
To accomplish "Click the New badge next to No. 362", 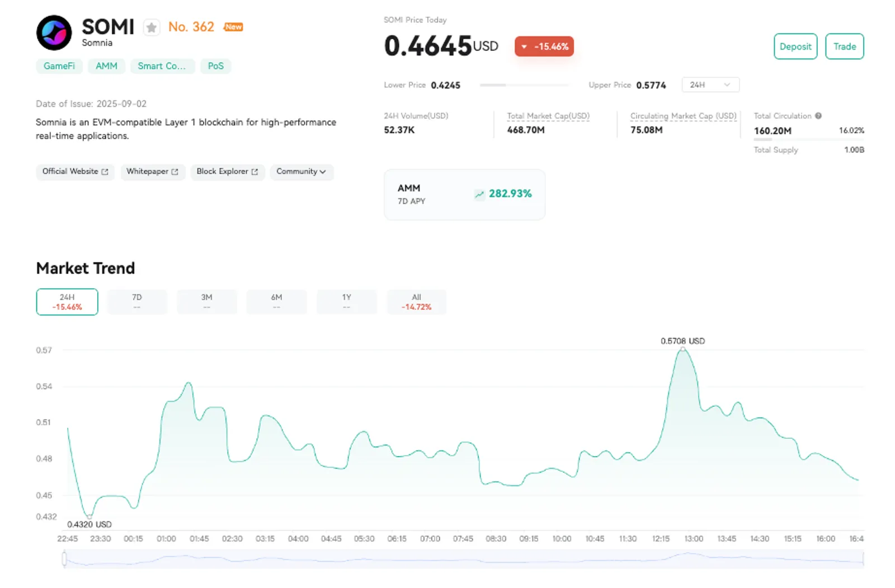I will pos(233,27).
